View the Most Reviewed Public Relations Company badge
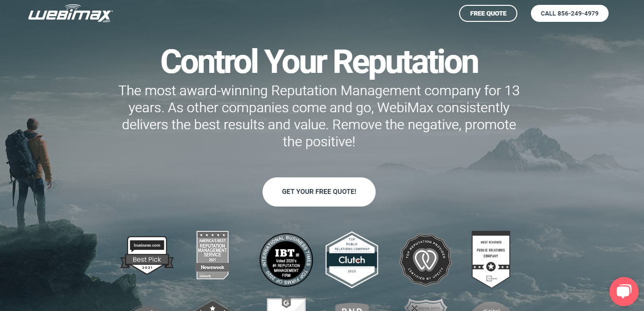The width and height of the screenshot is (644, 311). [x=491, y=259]
